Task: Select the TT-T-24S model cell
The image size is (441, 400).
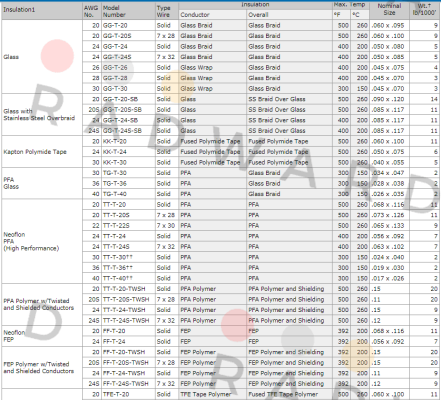Action: pyautogui.click(x=128, y=247)
